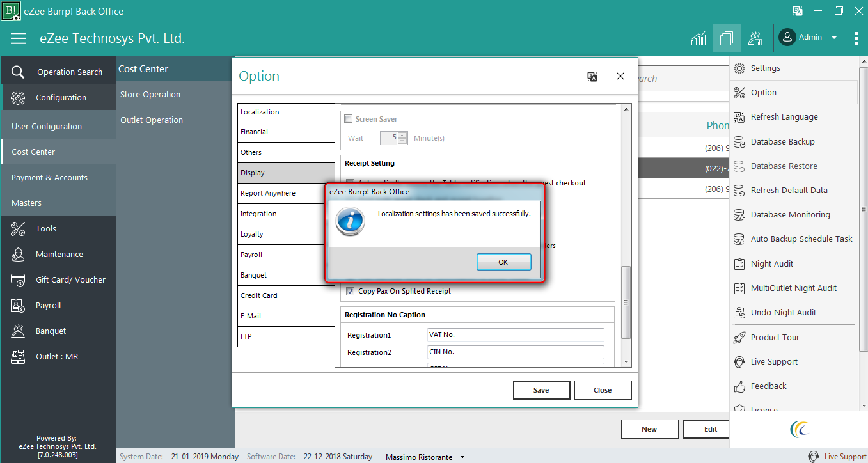Click the Product Tour rocket icon
868x463 pixels.
pyautogui.click(x=739, y=337)
